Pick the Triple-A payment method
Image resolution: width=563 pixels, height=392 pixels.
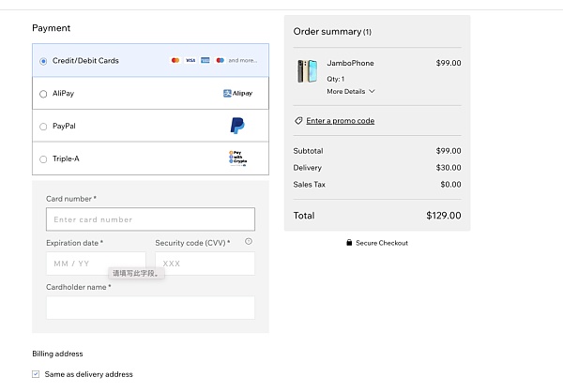click(x=43, y=159)
